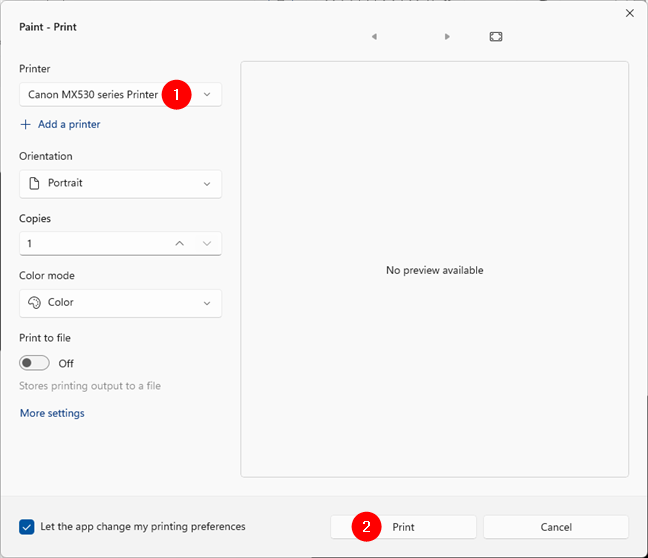Click the Printer section label
This screenshot has height=558, width=648.
pyautogui.click(x=35, y=69)
